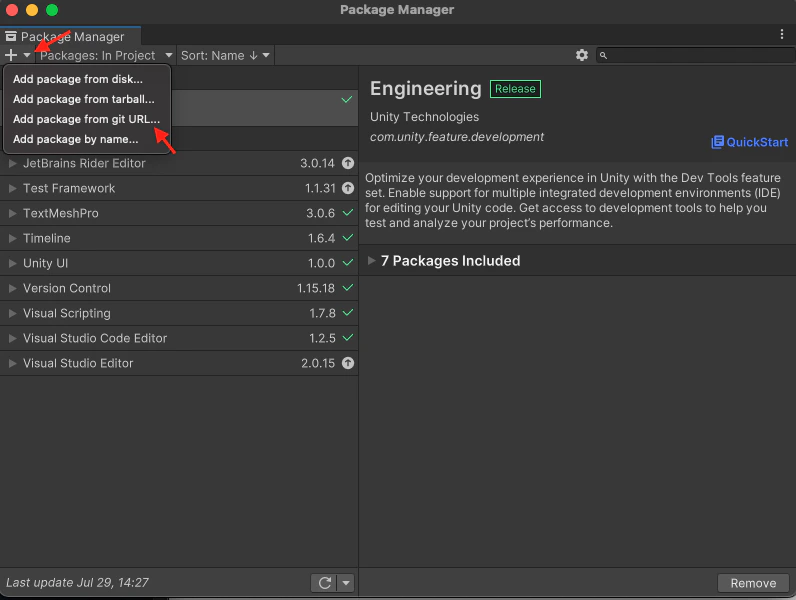Screen dimensions: 796x600
Task: Select the Visual Scripting package
Action: click(x=179, y=313)
